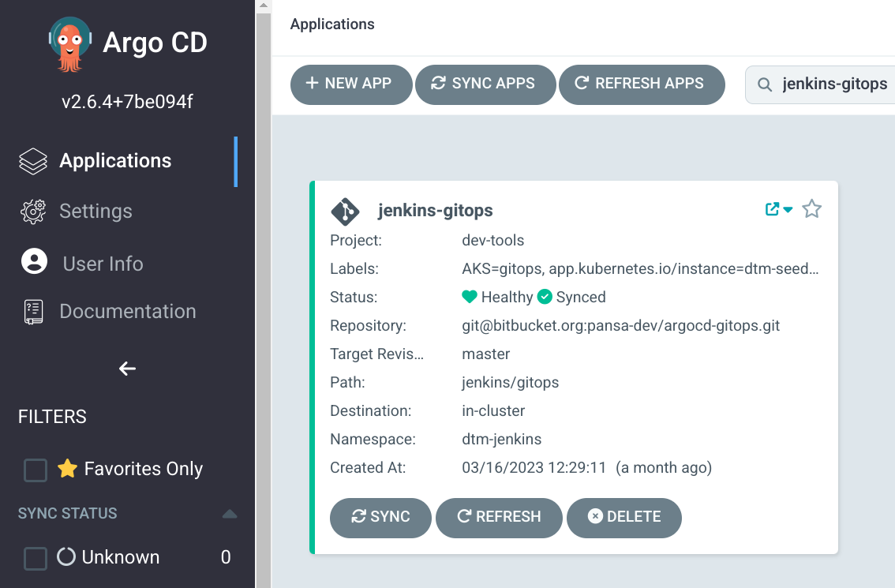This screenshot has width=895, height=588.
Task: Click the destination value in-cluster
Action: coord(493,411)
